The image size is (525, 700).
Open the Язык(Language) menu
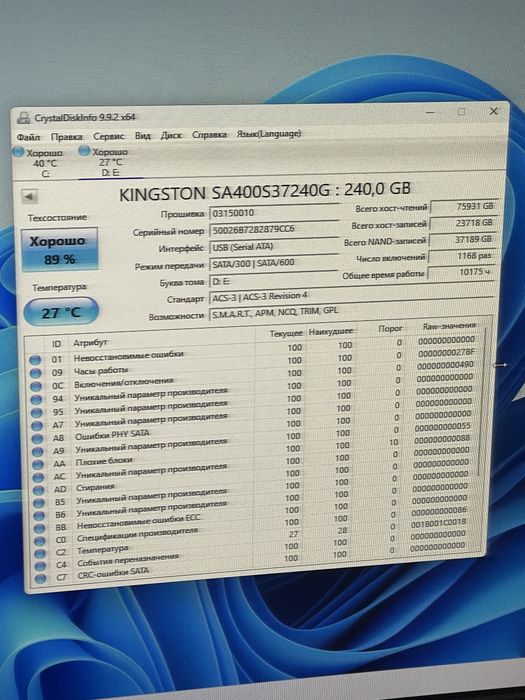point(269,133)
